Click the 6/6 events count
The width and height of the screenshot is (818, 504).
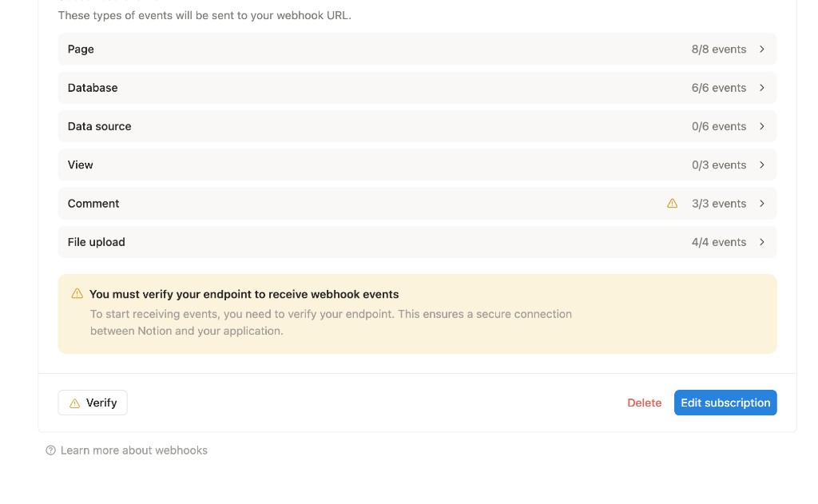tap(719, 88)
